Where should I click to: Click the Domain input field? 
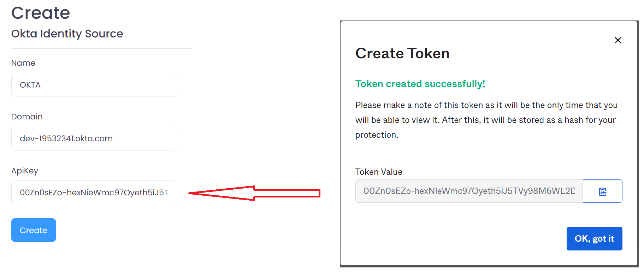94,138
